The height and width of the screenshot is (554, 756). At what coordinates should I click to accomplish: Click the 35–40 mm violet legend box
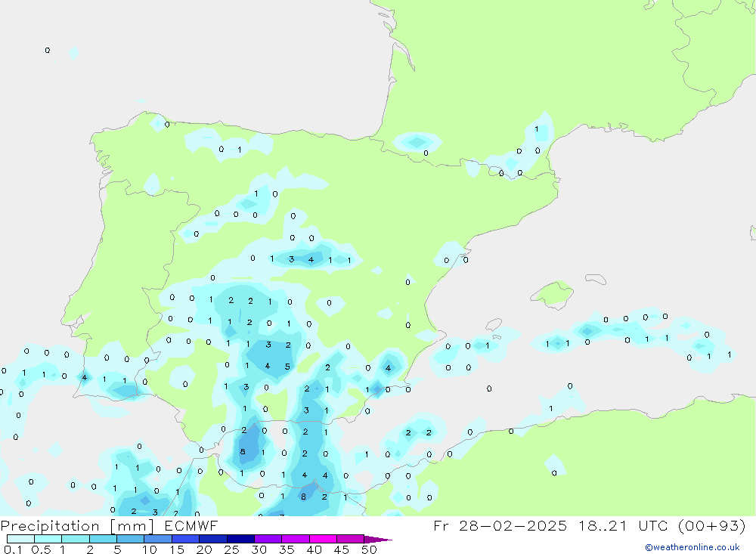pos(296,539)
